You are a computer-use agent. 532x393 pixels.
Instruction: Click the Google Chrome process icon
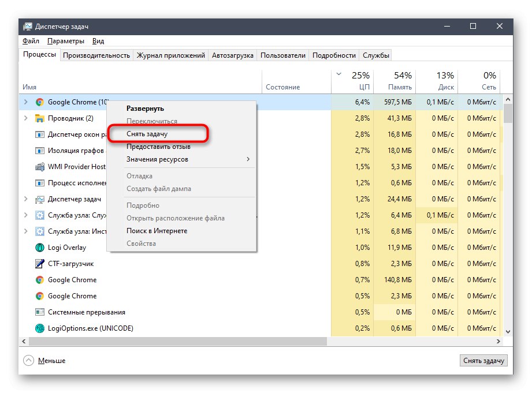pos(39,102)
